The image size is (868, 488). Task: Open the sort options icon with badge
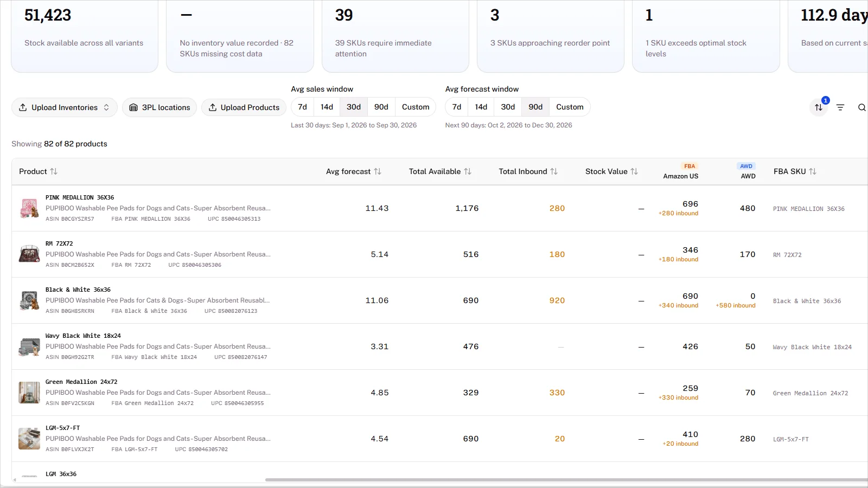(819, 107)
